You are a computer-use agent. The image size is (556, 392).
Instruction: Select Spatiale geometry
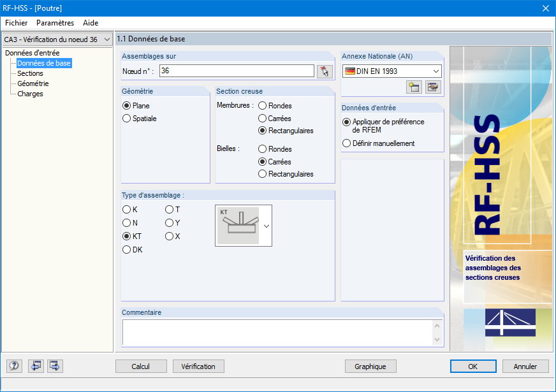pyautogui.click(x=126, y=117)
